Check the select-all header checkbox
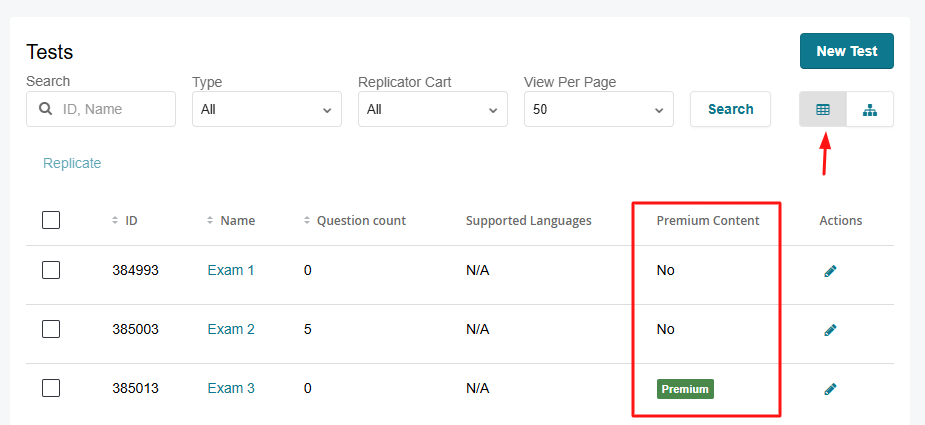This screenshot has height=425, width=925. [51, 220]
